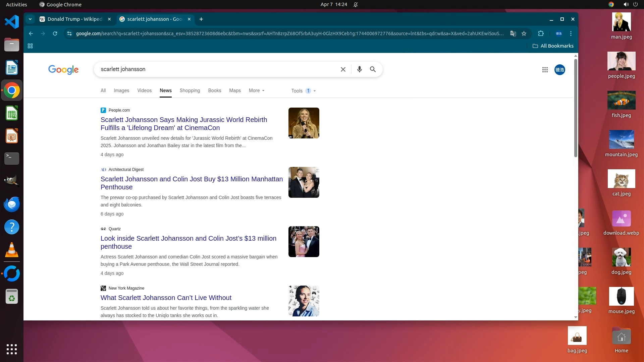Reload the page
The width and height of the screenshot is (644, 362).
[x=55, y=34]
